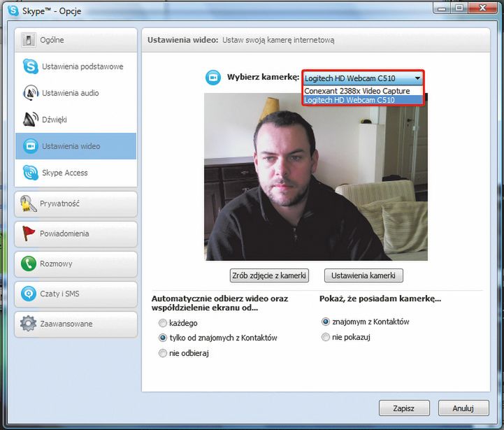Choose Conexant 2388x Video Capture option
Viewport: 504px width, 430px height.
363,91
